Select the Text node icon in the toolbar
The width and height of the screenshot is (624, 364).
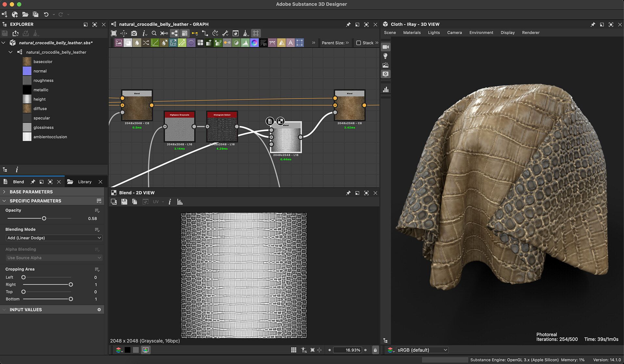[x=291, y=43]
